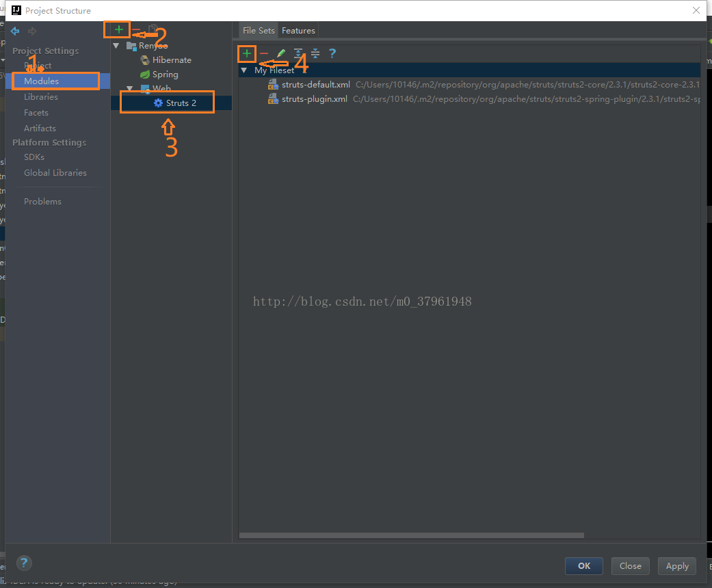This screenshot has width=712, height=588.
Task: Switch to the Features tab
Action: [x=298, y=30]
